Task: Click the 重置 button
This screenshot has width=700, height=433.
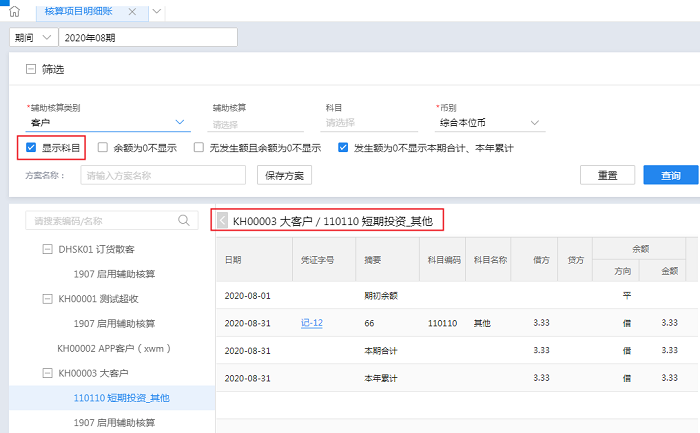Action: pyautogui.click(x=607, y=175)
